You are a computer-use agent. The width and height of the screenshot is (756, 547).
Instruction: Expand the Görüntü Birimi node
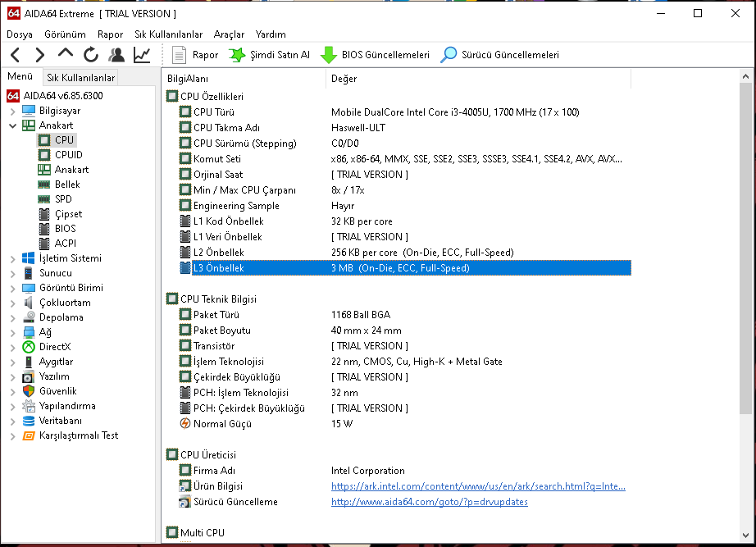13,289
